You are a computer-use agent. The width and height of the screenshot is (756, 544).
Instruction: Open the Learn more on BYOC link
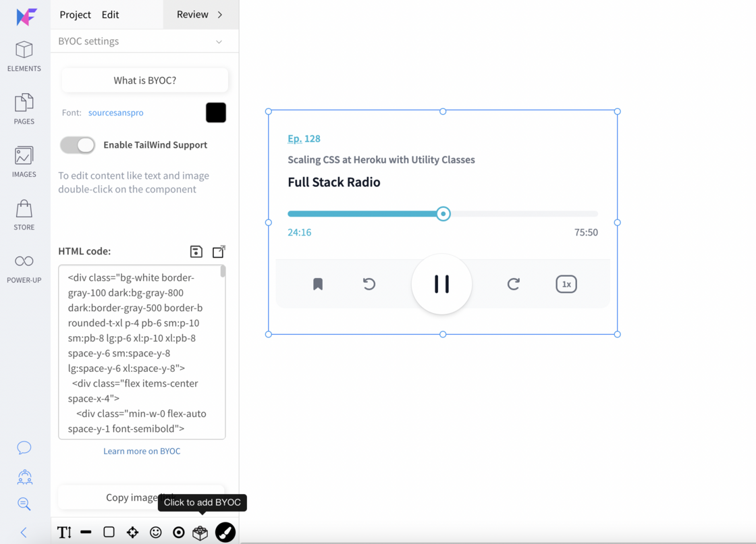(142, 451)
